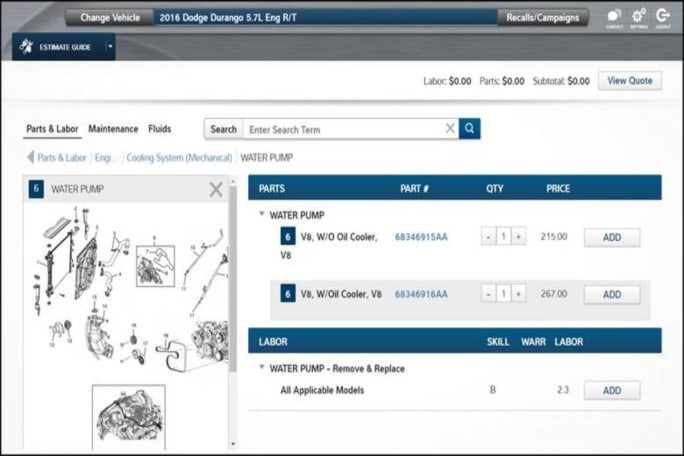Switch to the Fluids tab

point(159,129)
